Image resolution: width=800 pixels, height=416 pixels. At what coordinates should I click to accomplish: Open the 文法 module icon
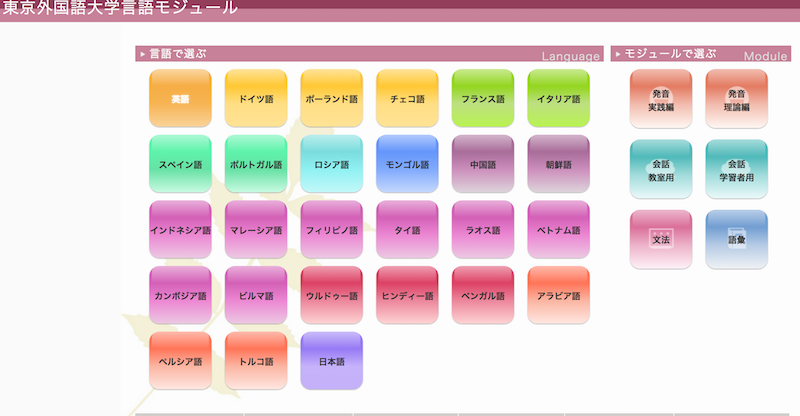point(661,239)
